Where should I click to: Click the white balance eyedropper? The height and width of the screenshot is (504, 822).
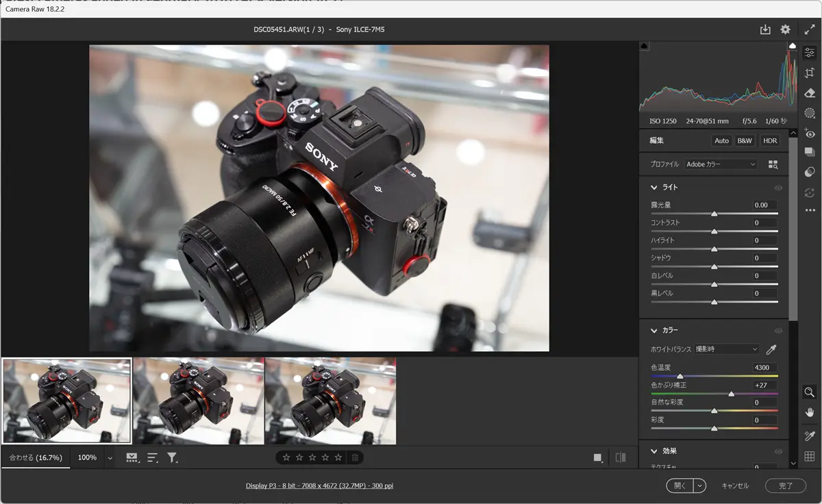click(771, 349)
